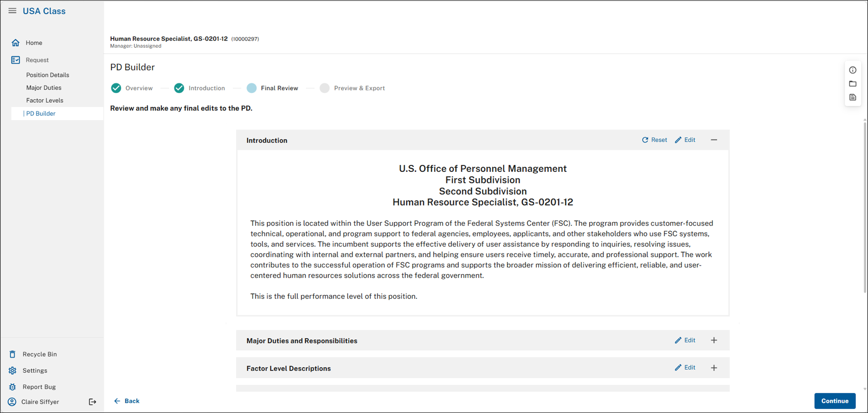Click the Overview step checkmark icon
Image resolution: width=868 pixels, height=413 pixels.
116,88
